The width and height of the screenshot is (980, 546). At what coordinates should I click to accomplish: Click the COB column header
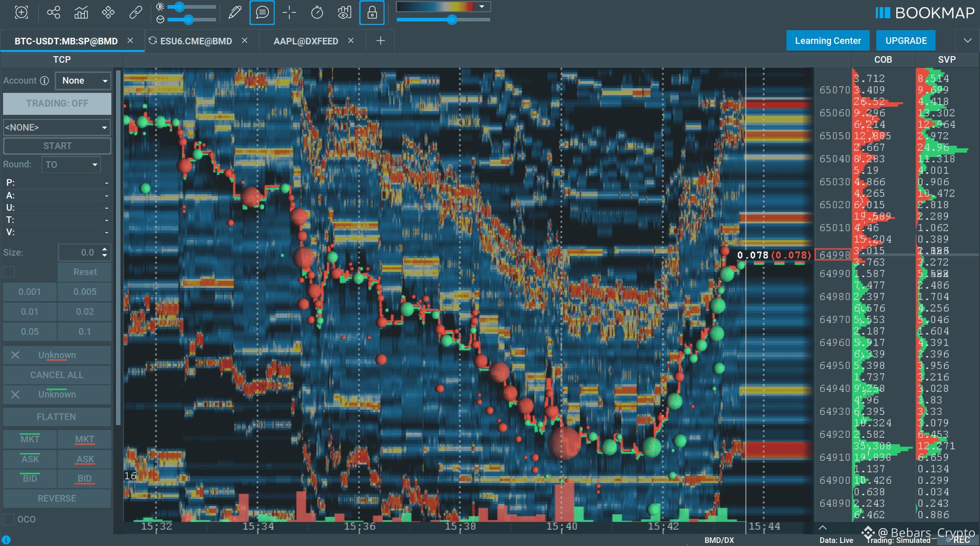pyautogui.click(x=883, y=60)
